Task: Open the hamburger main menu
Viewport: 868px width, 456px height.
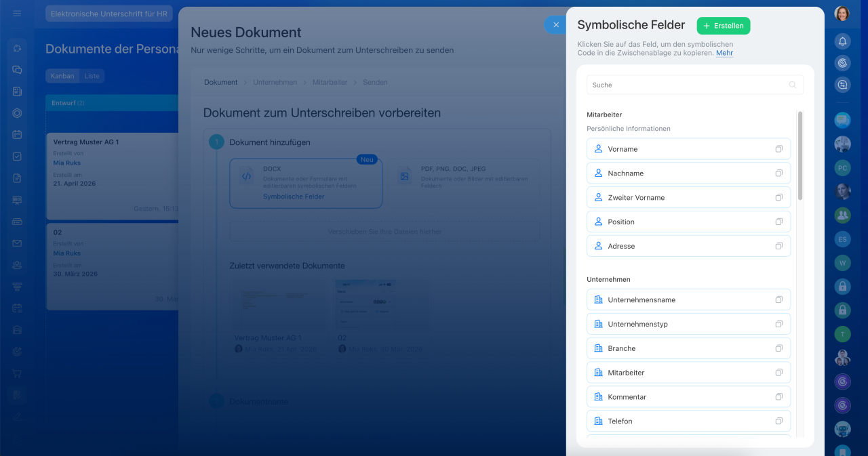Action: (x=17, y=14)
